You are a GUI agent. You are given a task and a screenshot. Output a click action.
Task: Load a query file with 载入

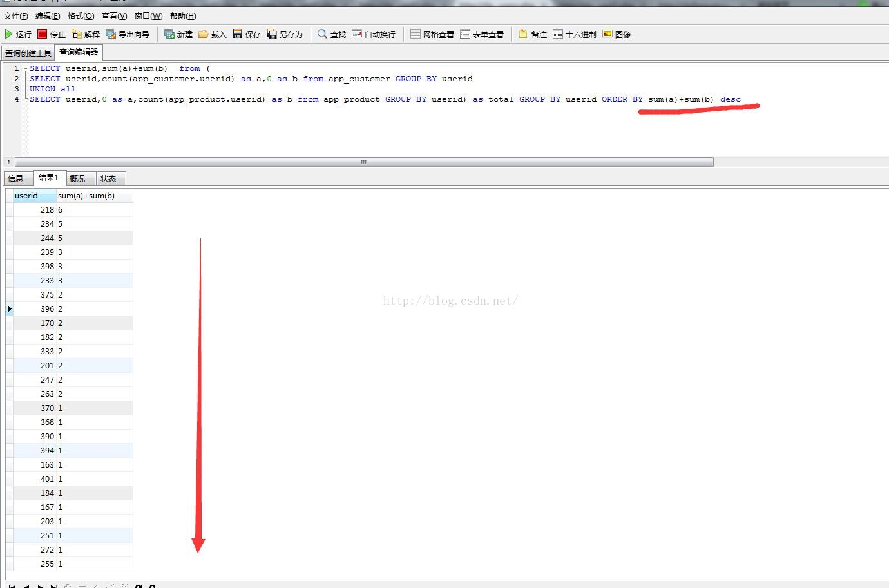click(213, 34)
